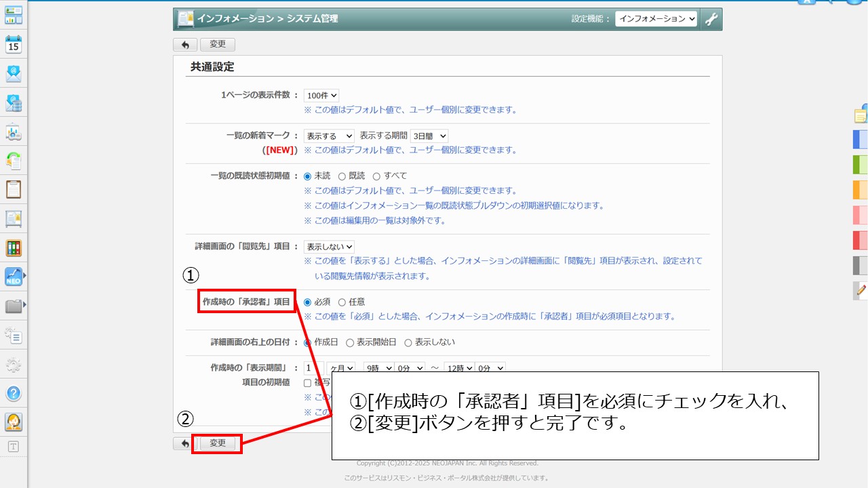
Task: Open the question mark help icon
Action: pyautogui.click(x=14, y=393)
